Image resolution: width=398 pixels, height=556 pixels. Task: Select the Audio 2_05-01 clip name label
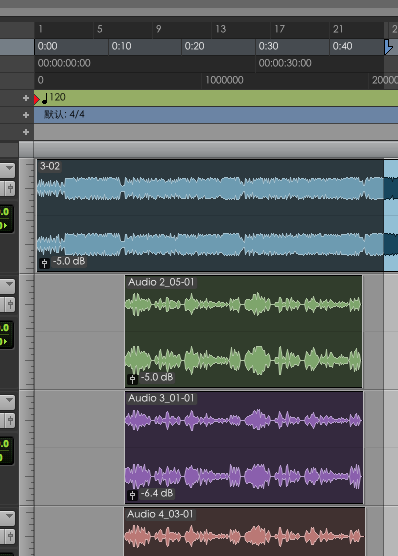[x=161, y=282]
